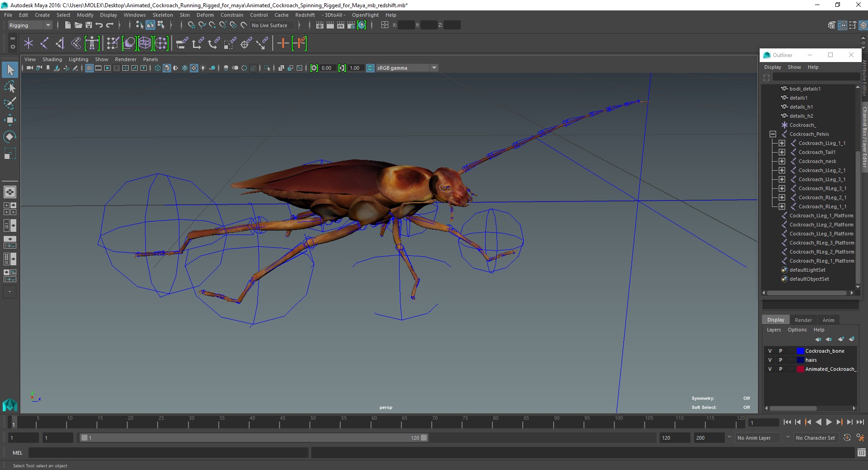Undo the last action via the toolbar arrow
The height and width of the screenshot is (470, 868).
[99, 25]
